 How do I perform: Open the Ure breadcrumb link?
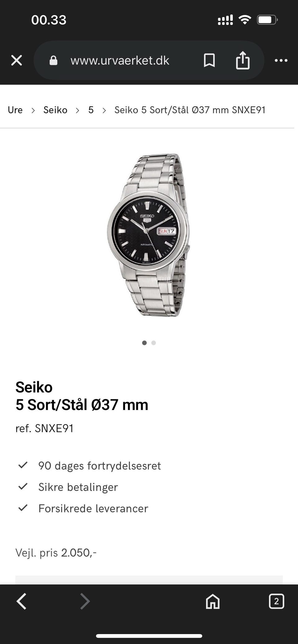tap(15, 110)
